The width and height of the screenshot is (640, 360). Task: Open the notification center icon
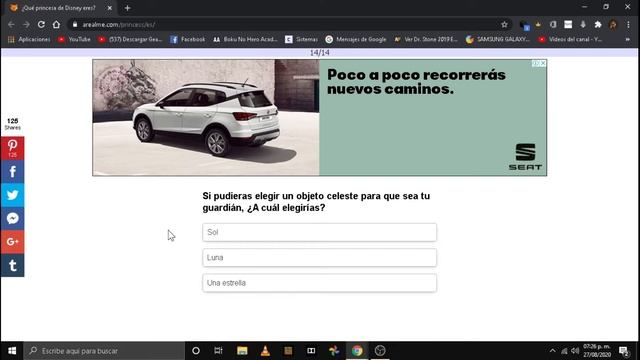pyautogui.click(x=624, y=351)
